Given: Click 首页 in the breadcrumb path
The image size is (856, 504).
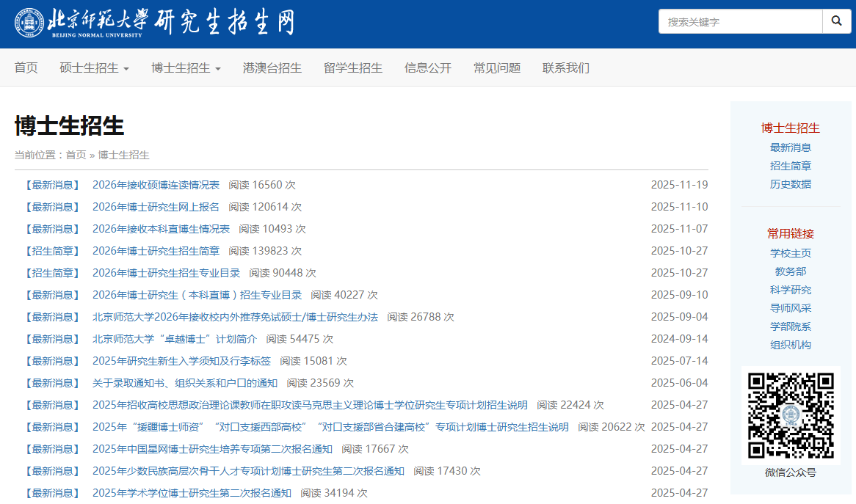Looking at the screenshot, I should click(76, 155).
